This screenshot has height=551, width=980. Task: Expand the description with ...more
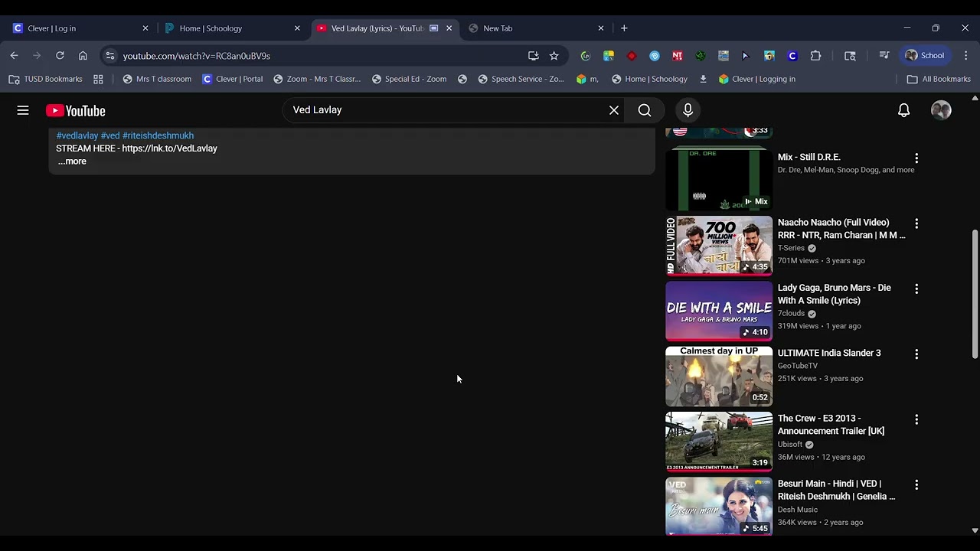(x=72, y=161)
